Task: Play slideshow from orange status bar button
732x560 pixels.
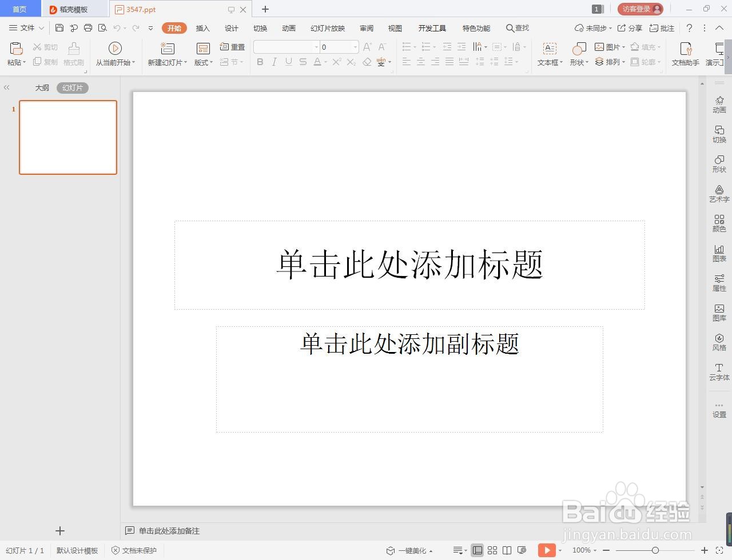Action: point(547,550)
